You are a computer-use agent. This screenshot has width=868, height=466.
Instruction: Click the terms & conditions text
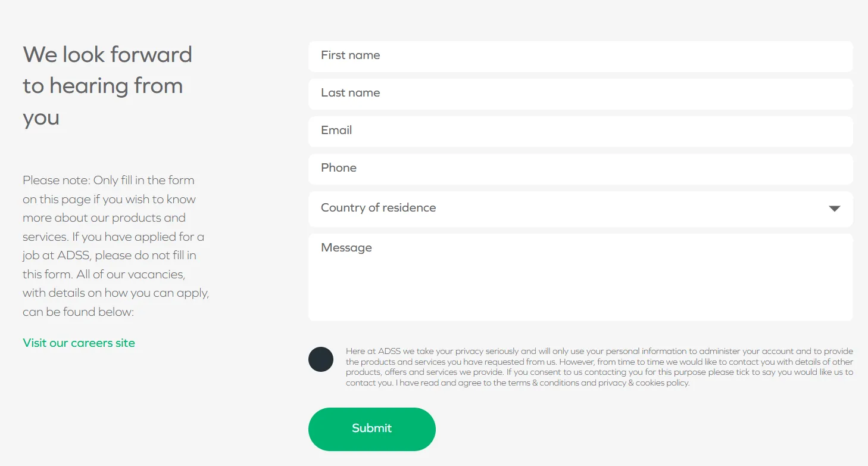pyautogui.click(x=543, y=383)
